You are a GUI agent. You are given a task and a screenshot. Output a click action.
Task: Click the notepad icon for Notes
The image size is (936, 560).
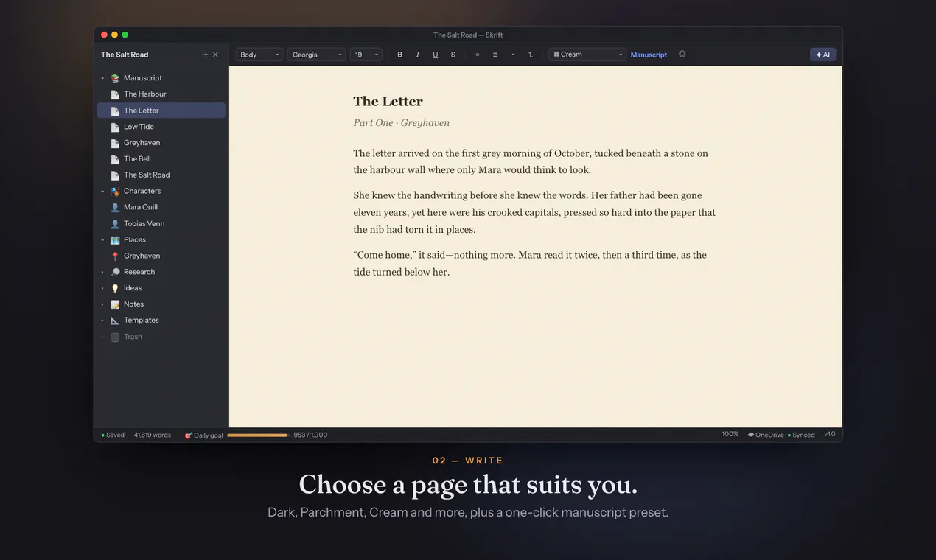[115, 304]
